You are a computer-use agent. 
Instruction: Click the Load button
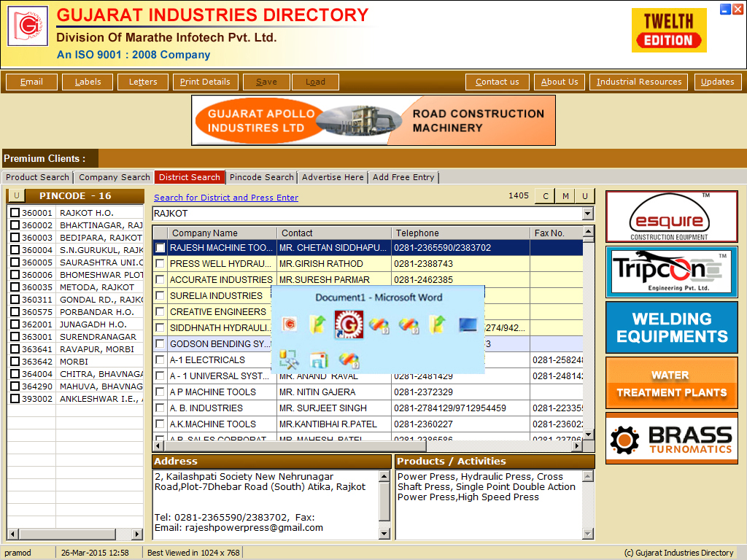[315, 82]
